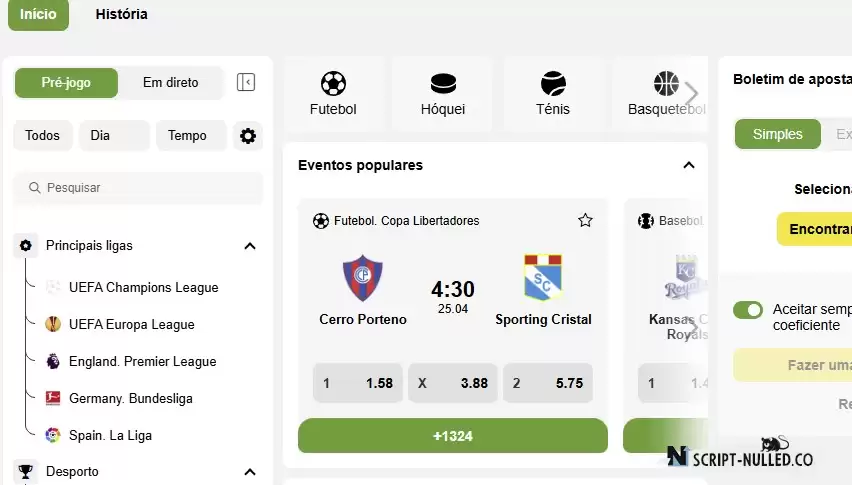Open the História tab
Image resolution: width=852 pixels, height=485 pixels.
[x=121, y=14]
